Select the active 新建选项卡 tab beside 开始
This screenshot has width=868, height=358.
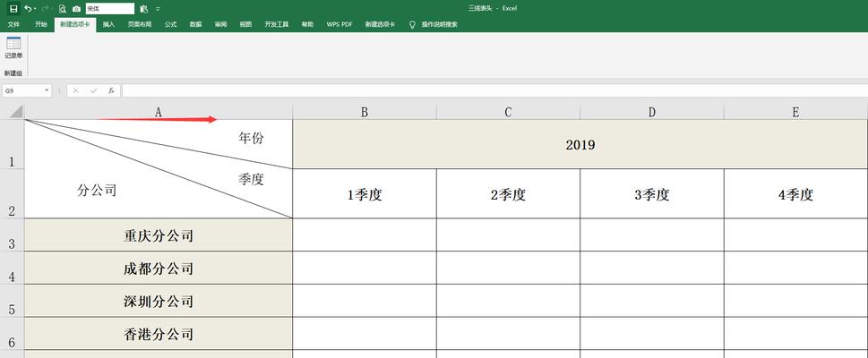(75, 24)
